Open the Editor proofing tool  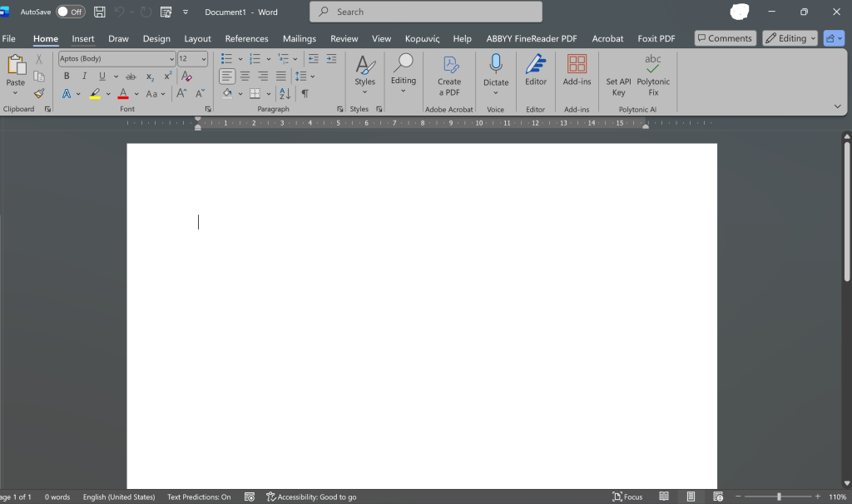(536, 71)
